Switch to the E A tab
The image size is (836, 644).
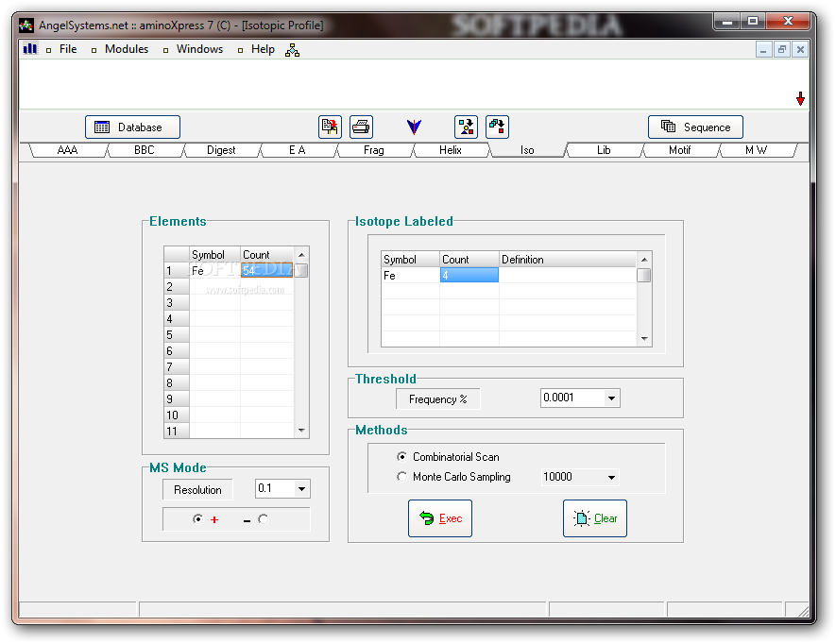coord(298,150)
